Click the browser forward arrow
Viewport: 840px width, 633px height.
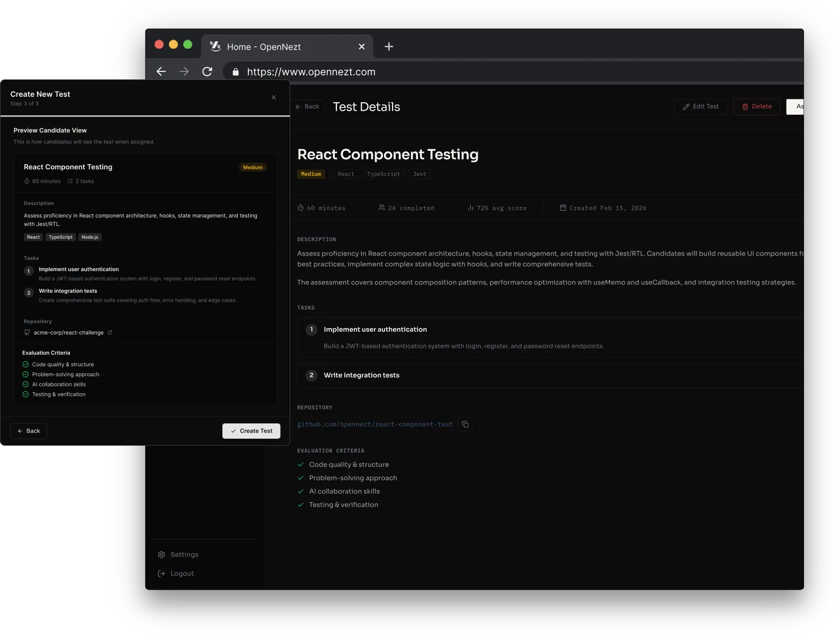coord(184,71)
